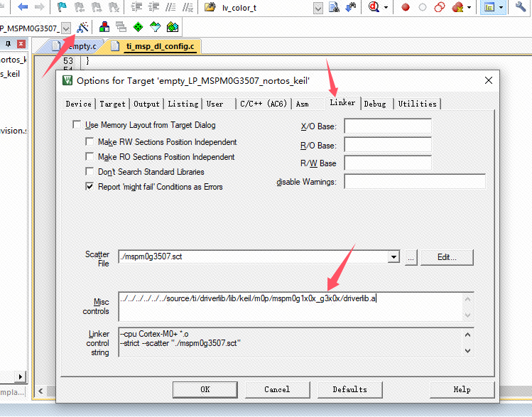Expand the target selection dropdown
532x417 pixels.
click(x=67, y=28)
